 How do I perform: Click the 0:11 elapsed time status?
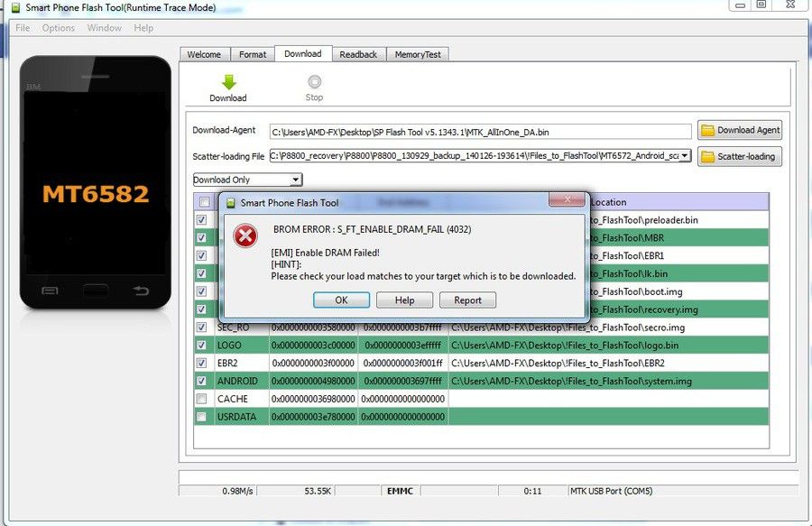[532, 491]
